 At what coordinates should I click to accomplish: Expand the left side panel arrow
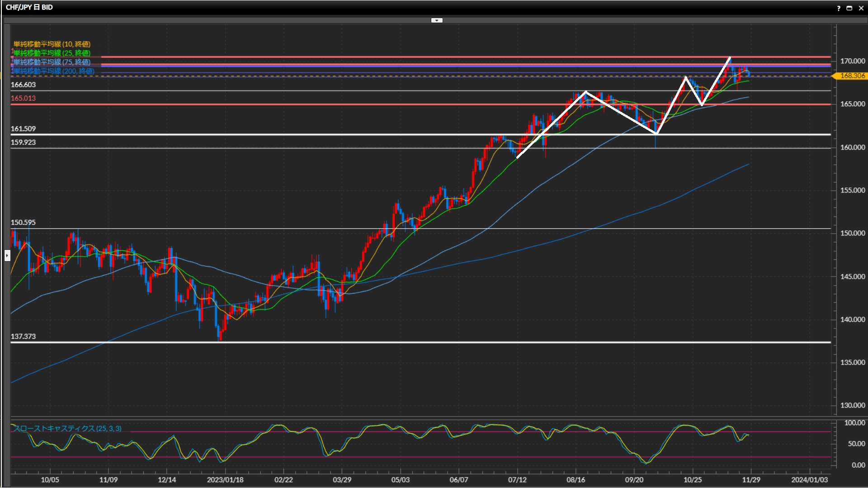7,256
